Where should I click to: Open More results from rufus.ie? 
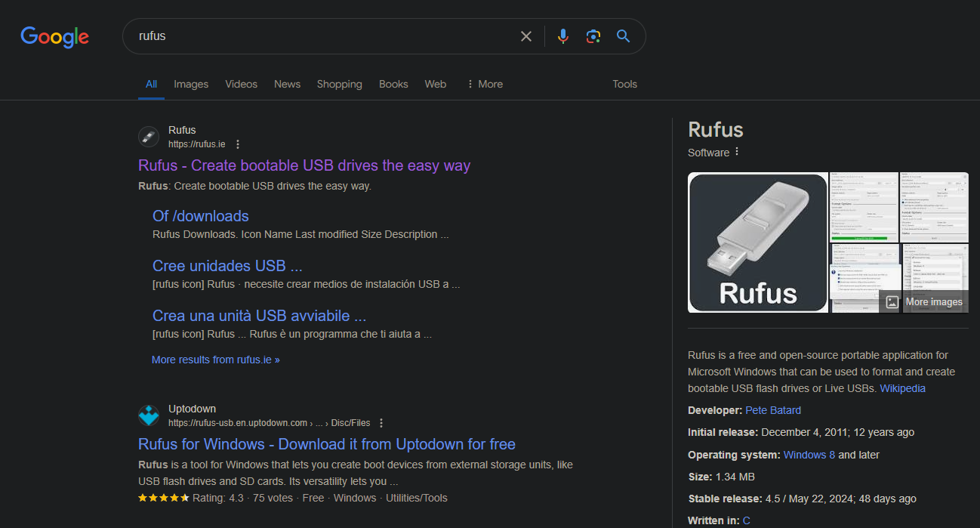click(x=216, y=360)
